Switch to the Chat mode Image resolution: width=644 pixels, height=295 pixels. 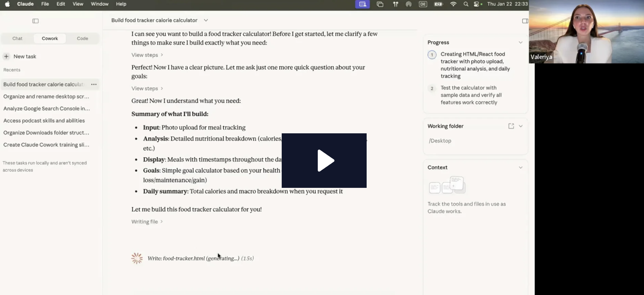point(17,38)
